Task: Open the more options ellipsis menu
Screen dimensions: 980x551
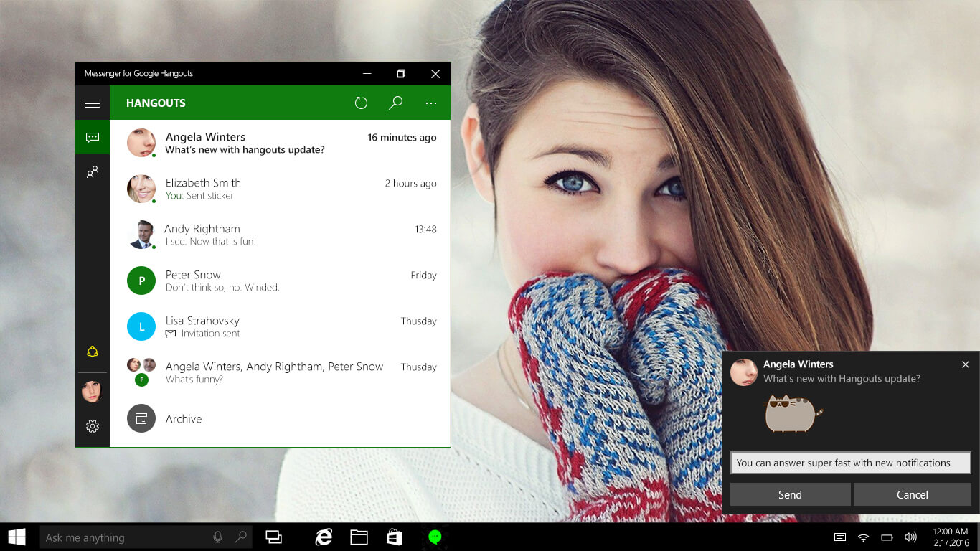Action: [430, 103]
